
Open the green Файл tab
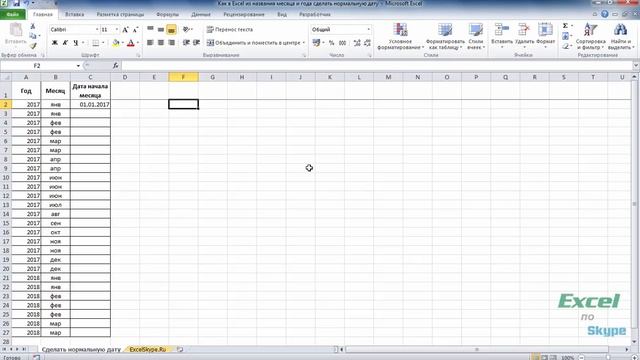click(13, 14)
